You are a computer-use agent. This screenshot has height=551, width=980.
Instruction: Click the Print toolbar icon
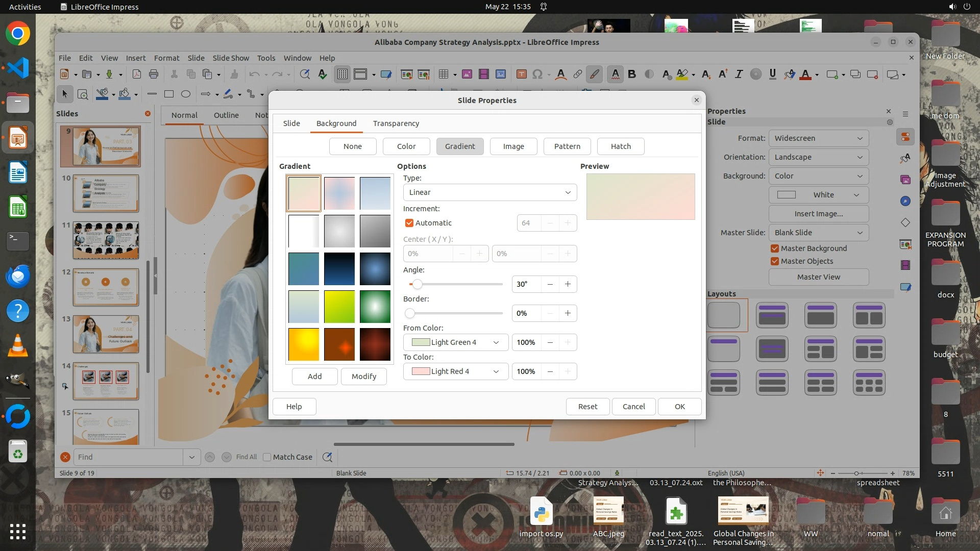click(153, 74)
